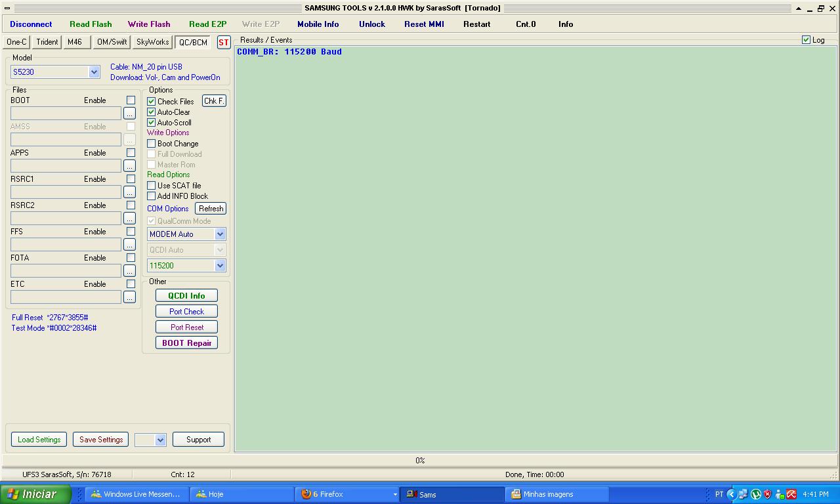Click the Unlock command

point(372,24)
